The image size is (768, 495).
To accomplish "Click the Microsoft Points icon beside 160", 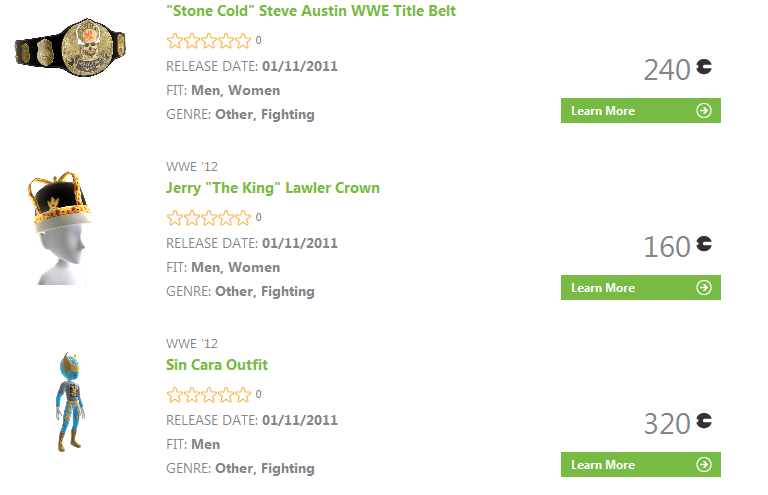I will pyautogui.click(x=705, y=244).
